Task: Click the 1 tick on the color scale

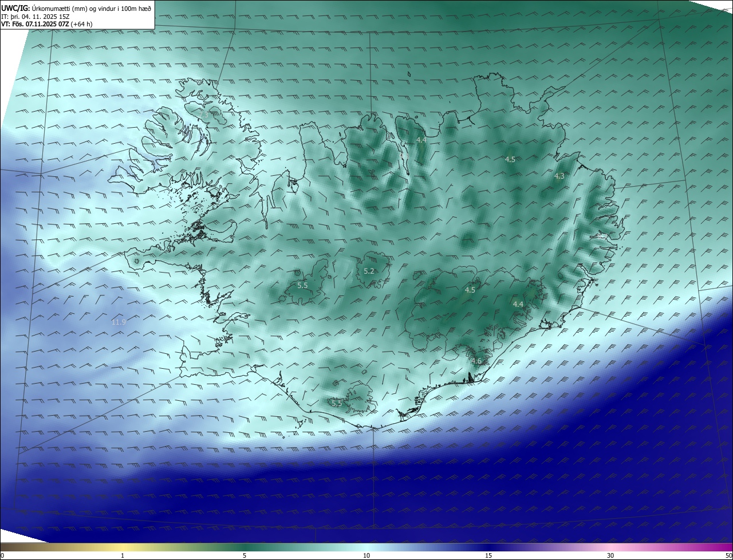Action: click(x=123, y=555)
